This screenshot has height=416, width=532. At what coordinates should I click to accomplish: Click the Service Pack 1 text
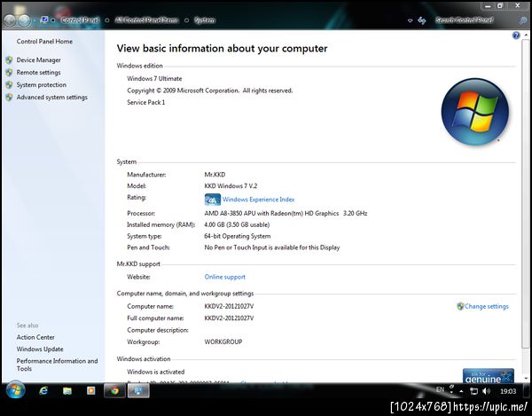(146, 103)
